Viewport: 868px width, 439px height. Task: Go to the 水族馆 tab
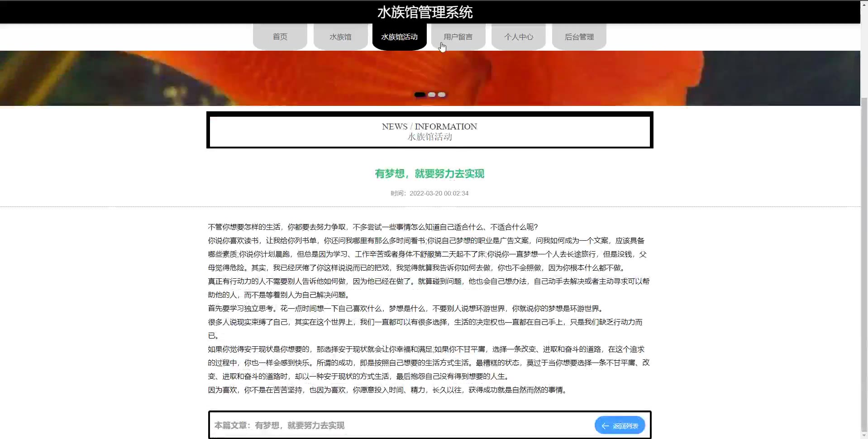(x=340, y=37)
